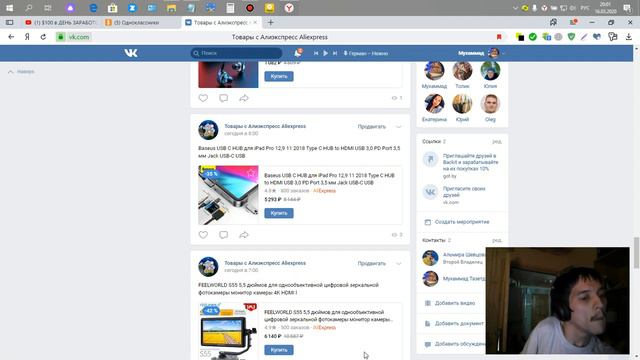Open group name link on Baseus post
The height and width of the screenshot is (360, 640).
click(x=265, y=126)
